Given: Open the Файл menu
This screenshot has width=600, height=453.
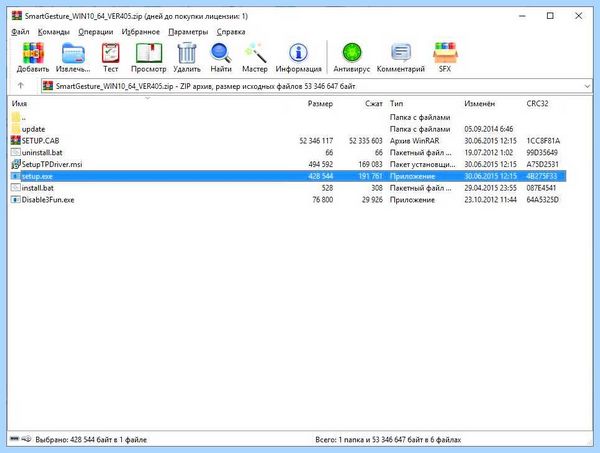Looking at the screenshot, I should tap(20, 32).
